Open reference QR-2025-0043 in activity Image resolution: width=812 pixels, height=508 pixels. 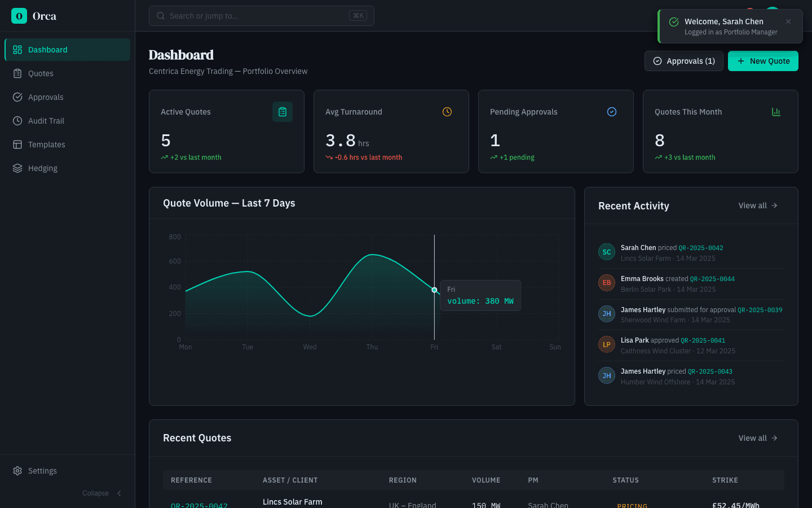(710, 371)
